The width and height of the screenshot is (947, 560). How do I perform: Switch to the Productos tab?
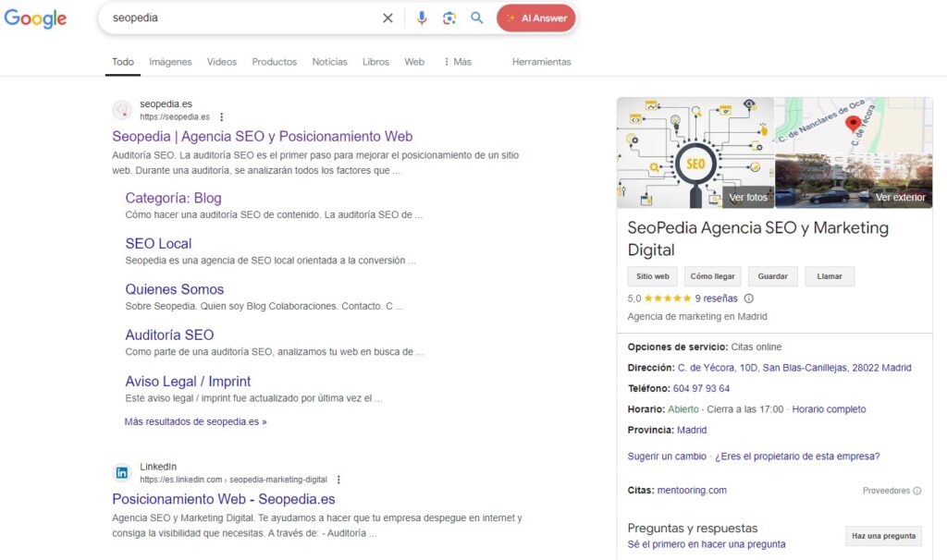(x=274, y=62)
